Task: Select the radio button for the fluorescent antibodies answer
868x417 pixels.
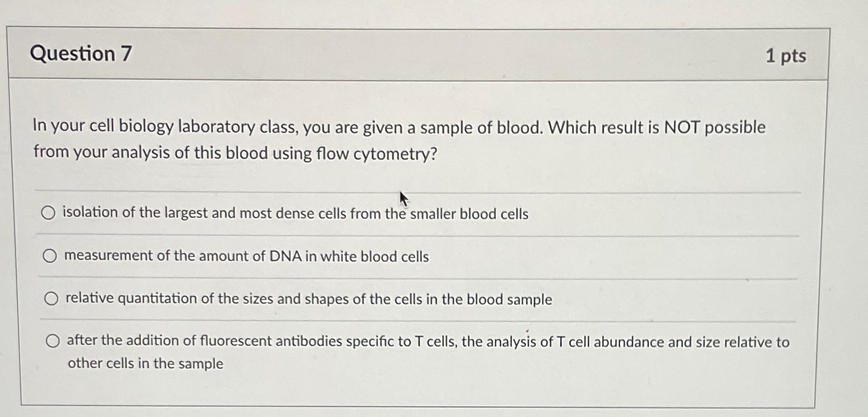Action: 53,340
